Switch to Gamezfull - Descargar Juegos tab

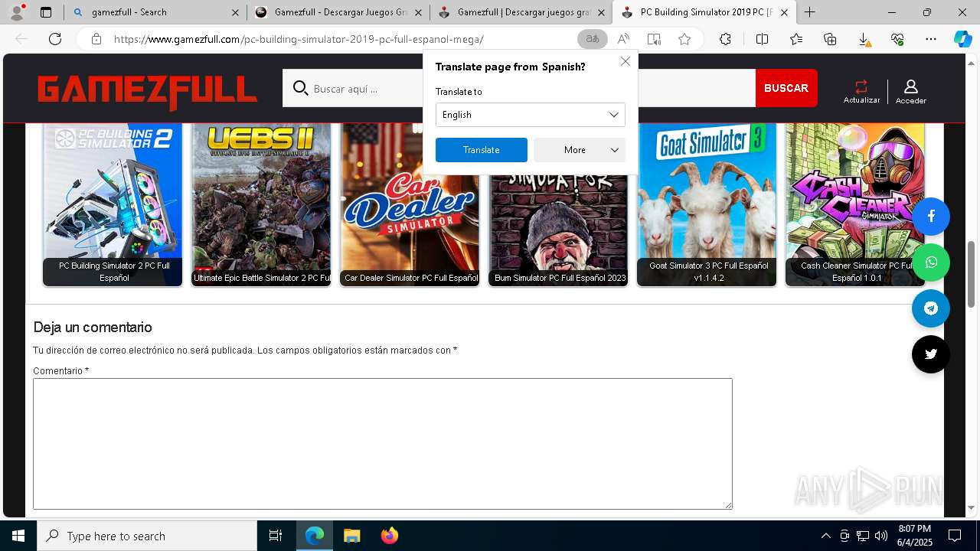340,12
